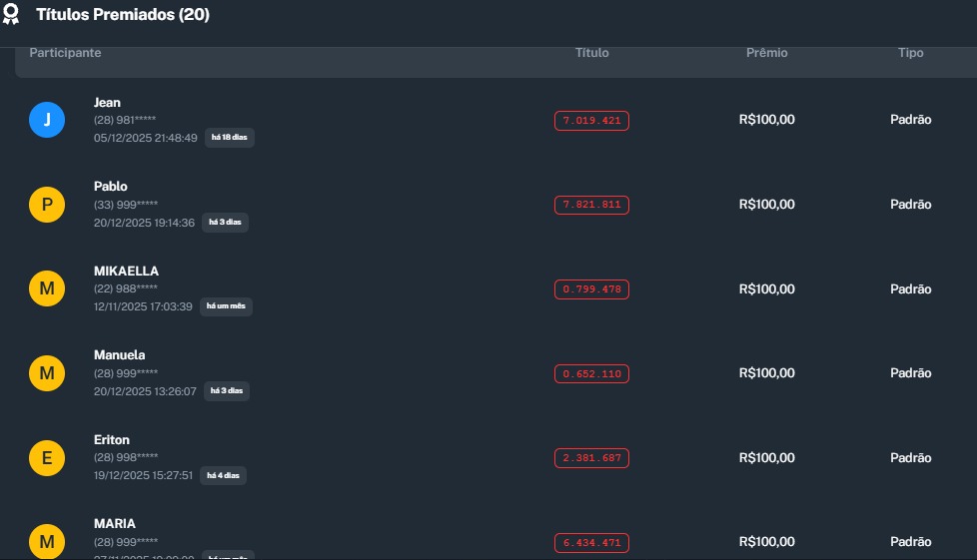Select the Título column header
This screenshot has width=977, height=560.
click(x=592, y=53)
